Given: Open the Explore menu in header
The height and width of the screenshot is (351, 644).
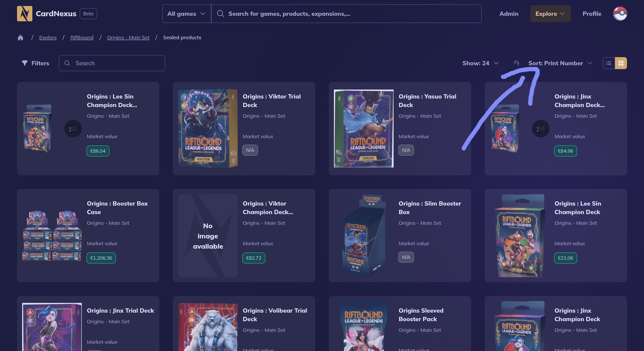Looking at the screenshot, I should click(x=550, y=14).
